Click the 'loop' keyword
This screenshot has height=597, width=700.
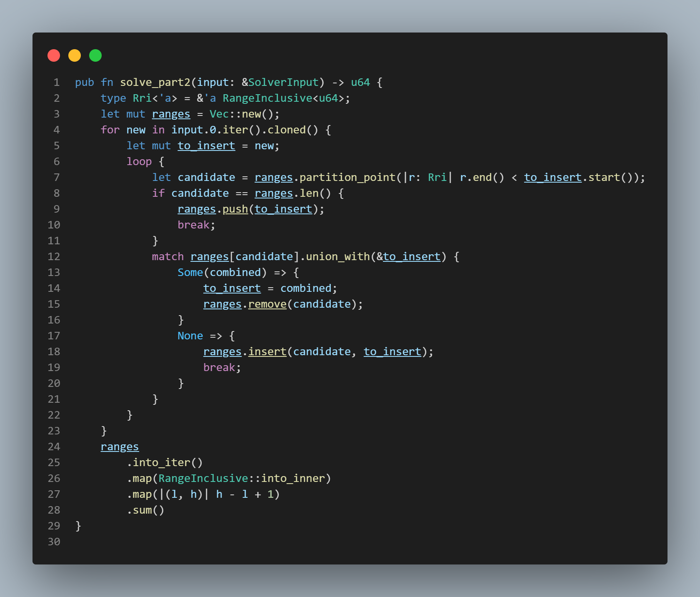139,162
